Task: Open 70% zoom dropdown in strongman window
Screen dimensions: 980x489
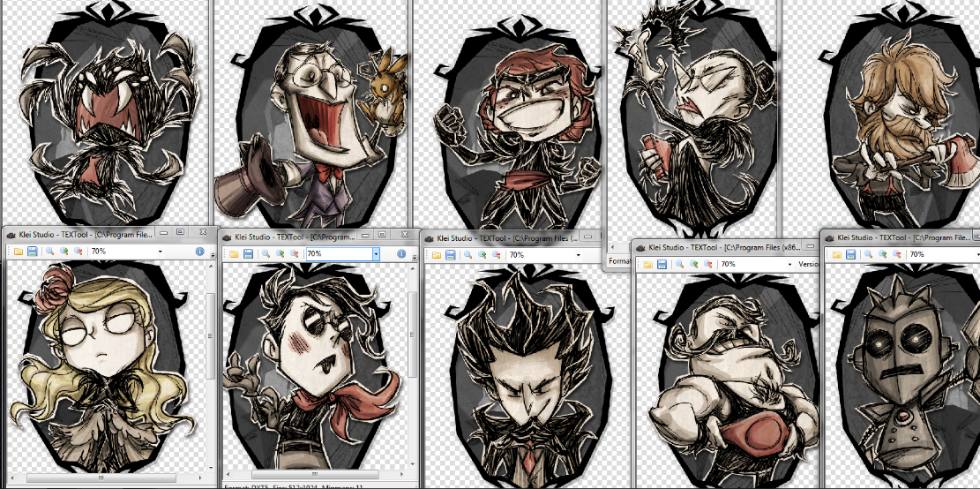Action: coord(790,264)
